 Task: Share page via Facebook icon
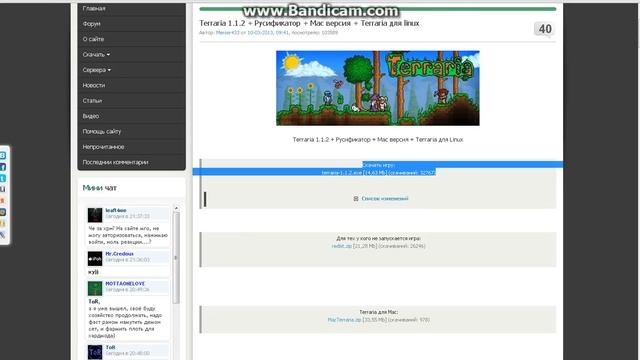[x=2, y=167]
